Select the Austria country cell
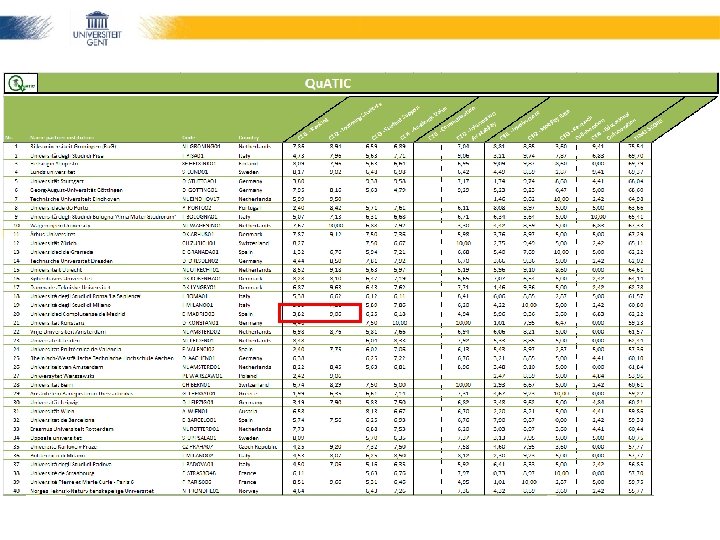Viewport: 720px width, 540px height. pos(248,411)
